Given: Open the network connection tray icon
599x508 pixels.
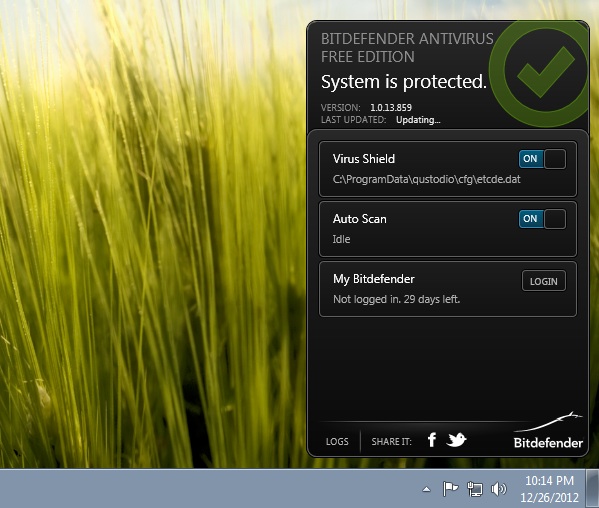Looking at the screenshot, I should tap(474, 489).
